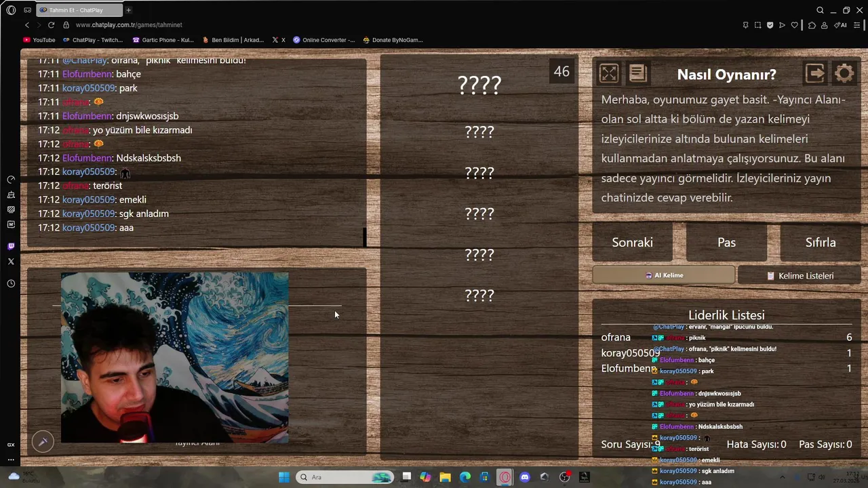The image size is (868, 488).
Task: Go back to the previous page
Action: (27, 25)
